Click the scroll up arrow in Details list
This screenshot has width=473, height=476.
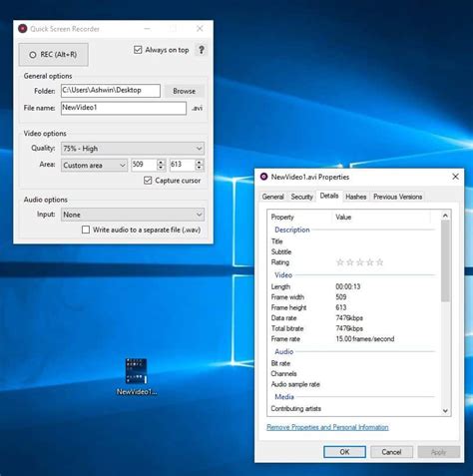click(x=445, y=216)
